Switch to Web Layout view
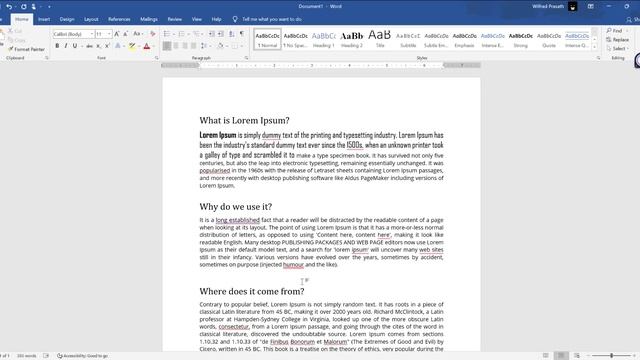 (577, 356)
